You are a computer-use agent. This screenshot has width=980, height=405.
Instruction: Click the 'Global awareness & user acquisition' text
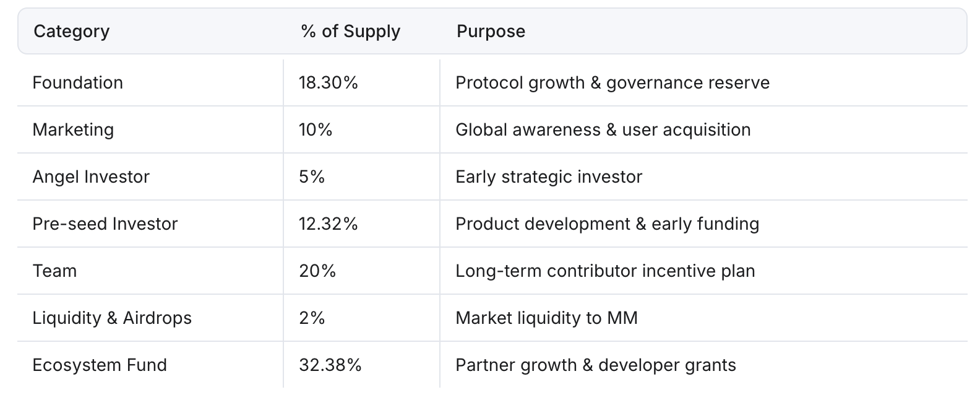point(603,129)
